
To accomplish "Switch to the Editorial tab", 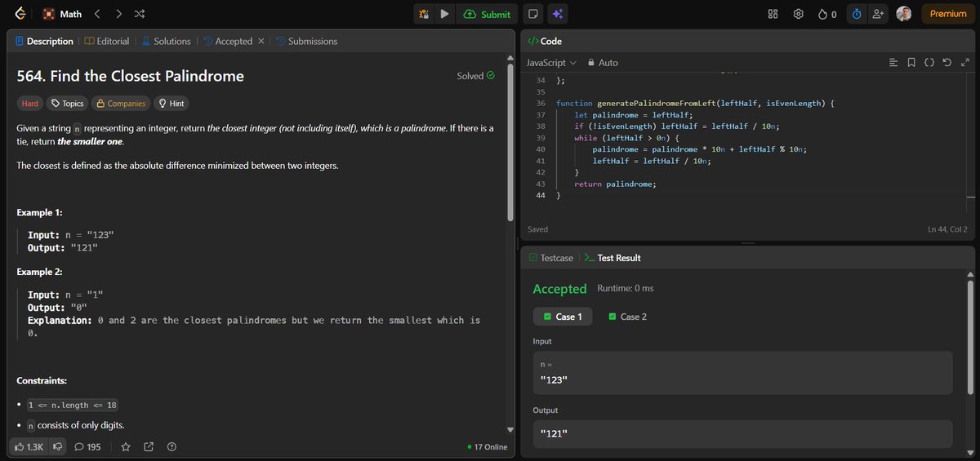I will click(x=107, y=41).
